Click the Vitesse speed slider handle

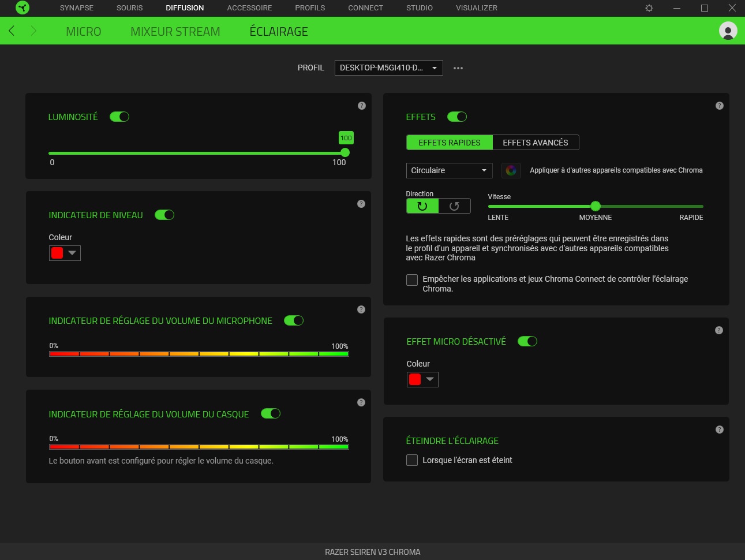point(596,206)
